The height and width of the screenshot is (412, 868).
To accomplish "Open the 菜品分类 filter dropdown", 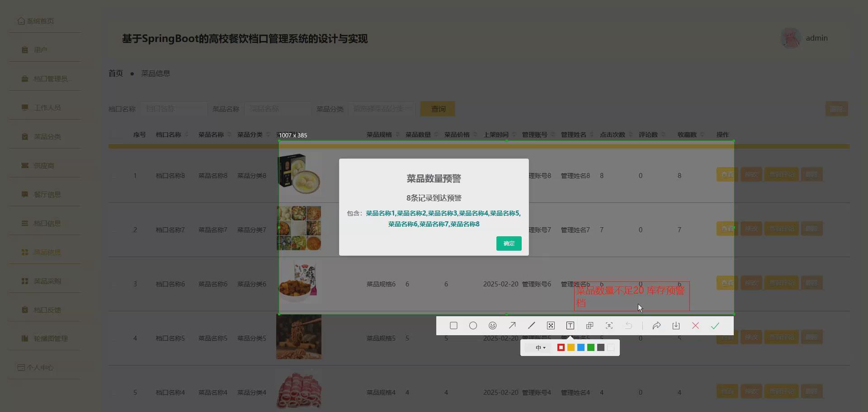I will click(x=382, y=109).
